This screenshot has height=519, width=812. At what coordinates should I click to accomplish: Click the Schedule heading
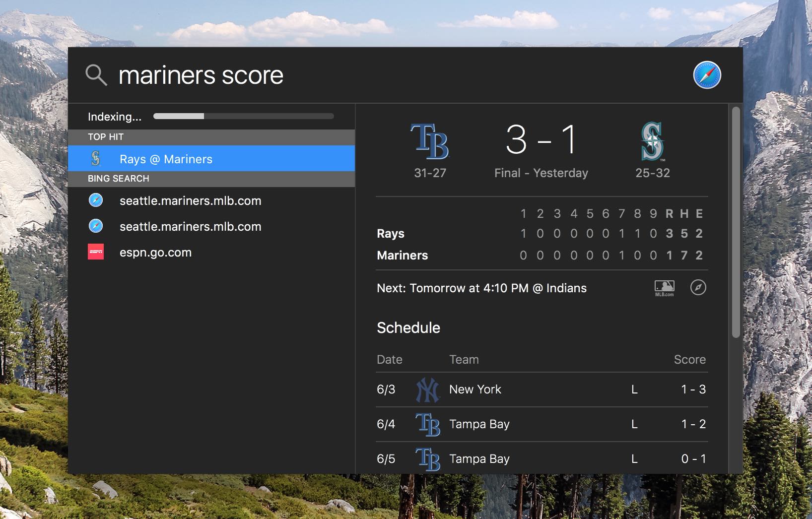(408, 327)
